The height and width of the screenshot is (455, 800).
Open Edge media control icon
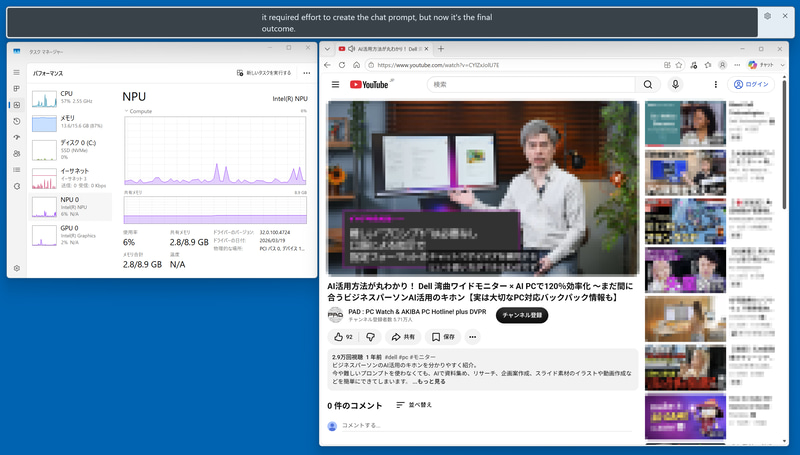pyautogui.click(x=693, y=65)
